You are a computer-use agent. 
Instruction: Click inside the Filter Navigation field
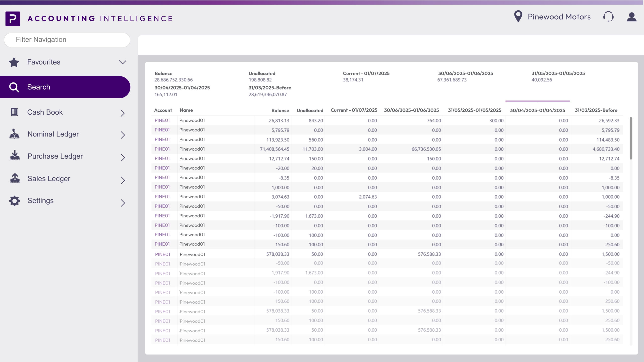point(67,39)
